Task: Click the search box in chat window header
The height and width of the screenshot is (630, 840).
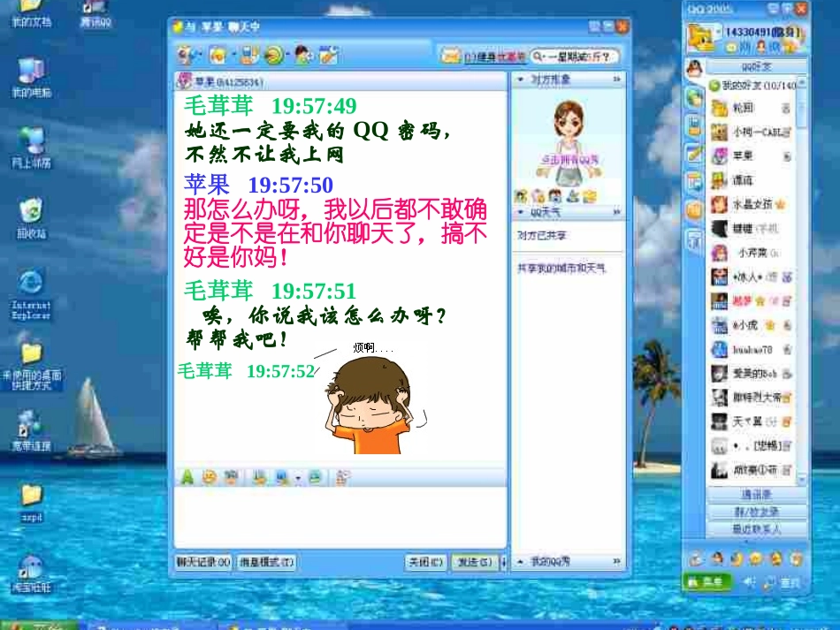Action: (x=575, y=57)
